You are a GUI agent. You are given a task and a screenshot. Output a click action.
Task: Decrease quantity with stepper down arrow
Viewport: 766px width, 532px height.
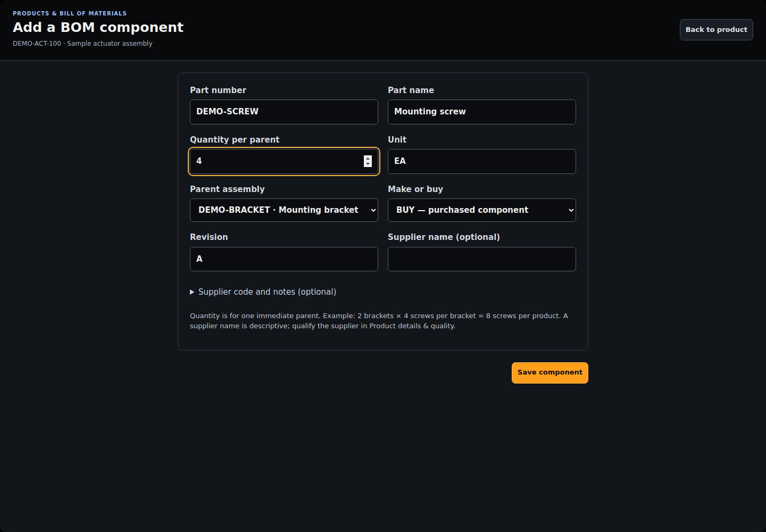click(368, 164)
